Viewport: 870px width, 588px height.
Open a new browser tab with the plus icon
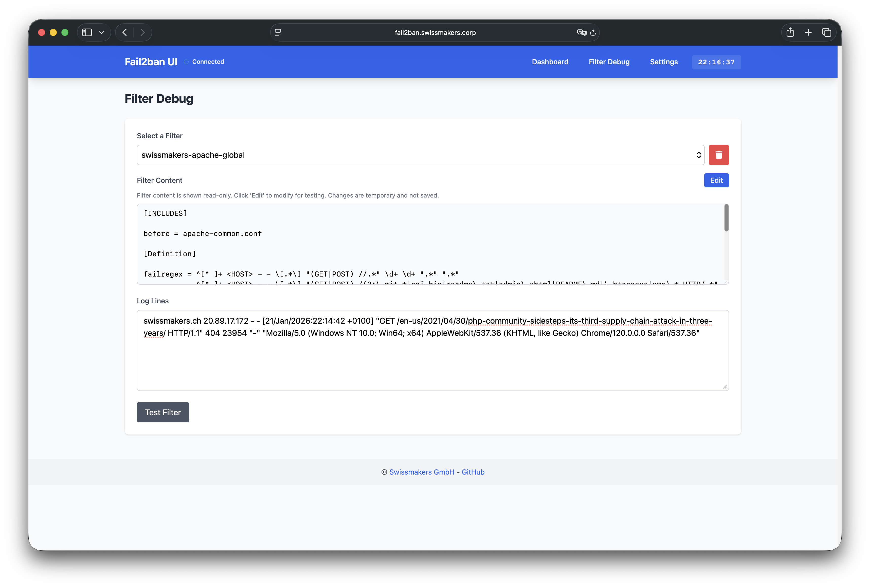point(809,32)
